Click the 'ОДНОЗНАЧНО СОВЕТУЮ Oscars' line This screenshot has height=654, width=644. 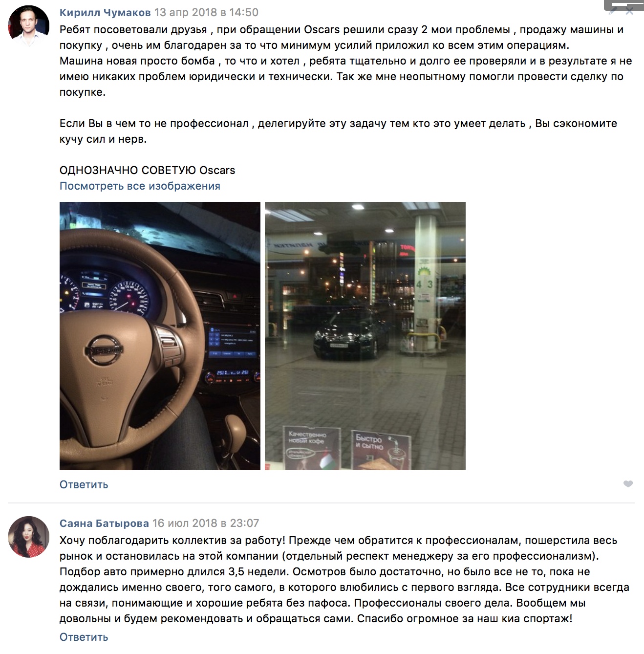(x=147, y=170)
